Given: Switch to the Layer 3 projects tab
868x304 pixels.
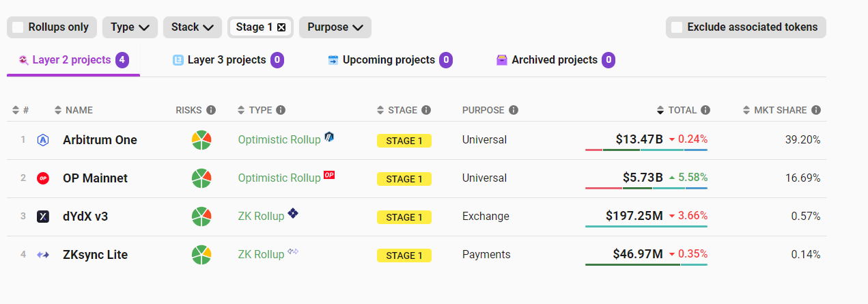Looking at the screenshot, I should 227,60.
